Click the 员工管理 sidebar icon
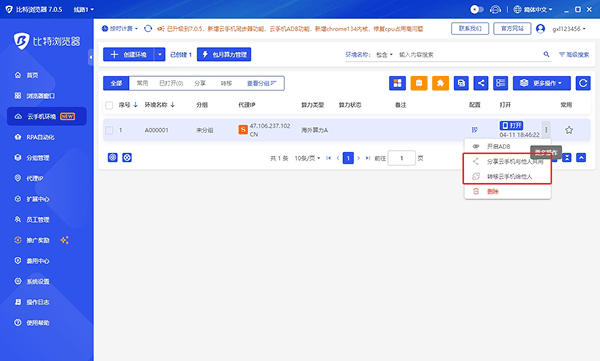The width and height of the screenshot is (600, 361). pyautogui.click(x=18, y=220)
